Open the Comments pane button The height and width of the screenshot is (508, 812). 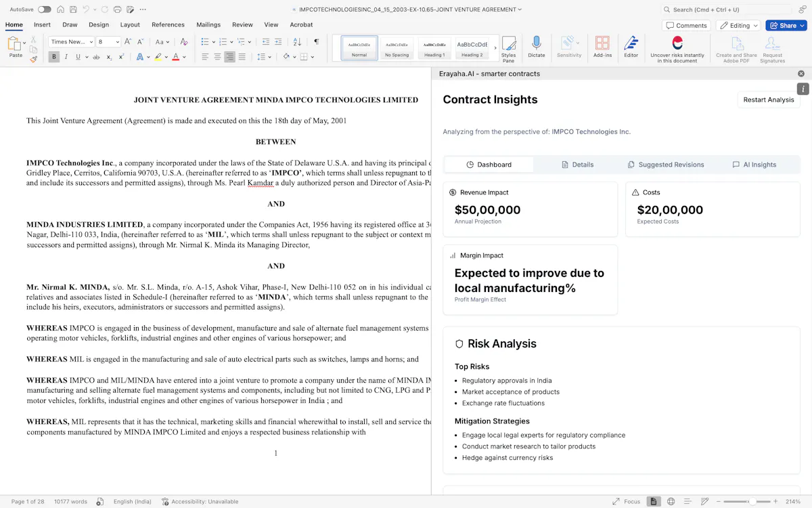tap(686, 26)
